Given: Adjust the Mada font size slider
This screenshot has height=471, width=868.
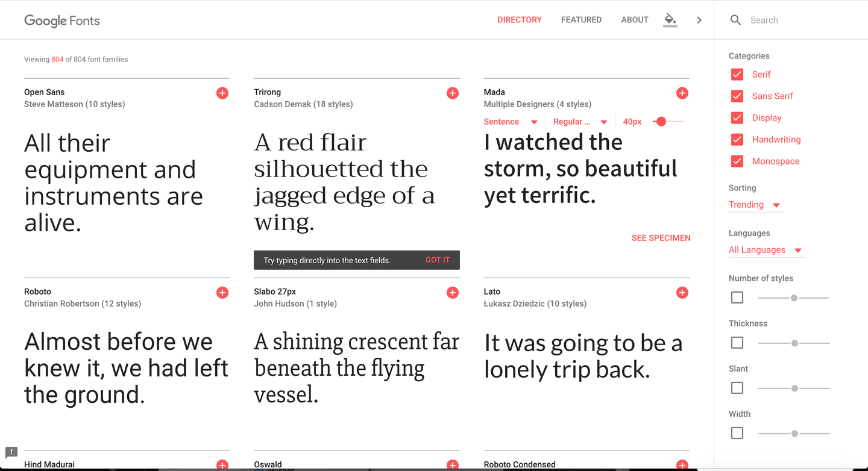Looking at the screenshot, I should click(661, 122).
